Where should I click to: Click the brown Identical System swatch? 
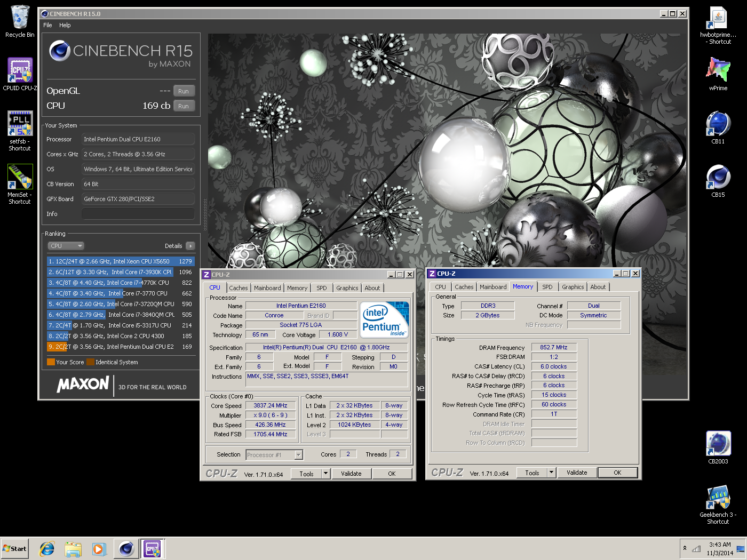[90, 362]
